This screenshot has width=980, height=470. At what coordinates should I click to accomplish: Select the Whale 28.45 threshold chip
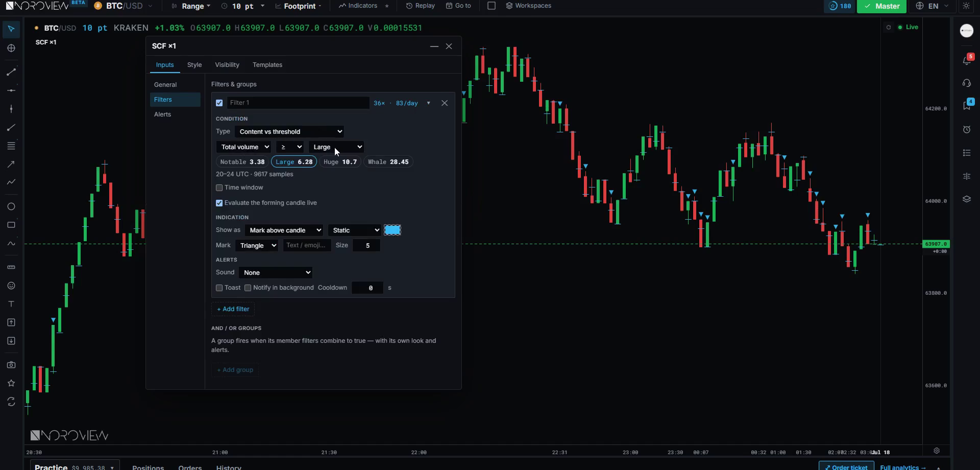388,162
